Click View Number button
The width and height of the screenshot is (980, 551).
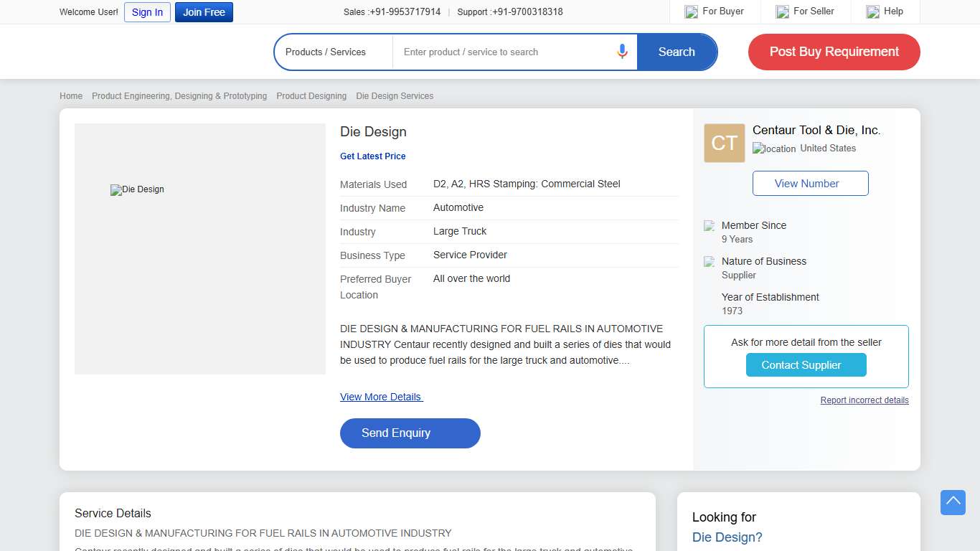[x=810, y=183]
